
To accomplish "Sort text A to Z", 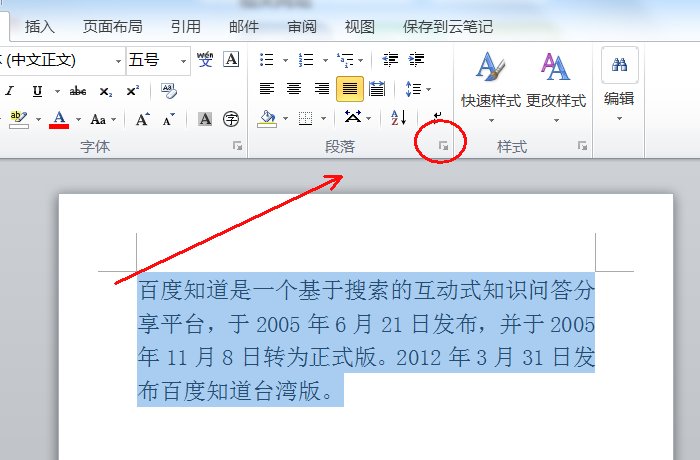I will 398,118.
